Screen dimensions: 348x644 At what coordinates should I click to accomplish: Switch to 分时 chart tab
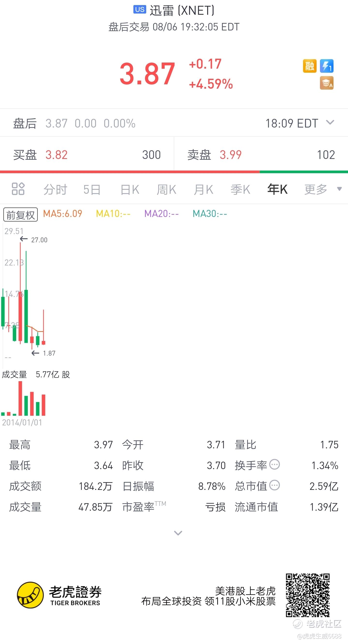tap(55, 189)
